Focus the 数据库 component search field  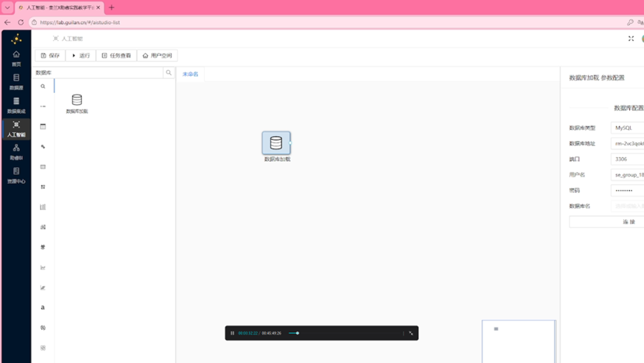point(98,72)
